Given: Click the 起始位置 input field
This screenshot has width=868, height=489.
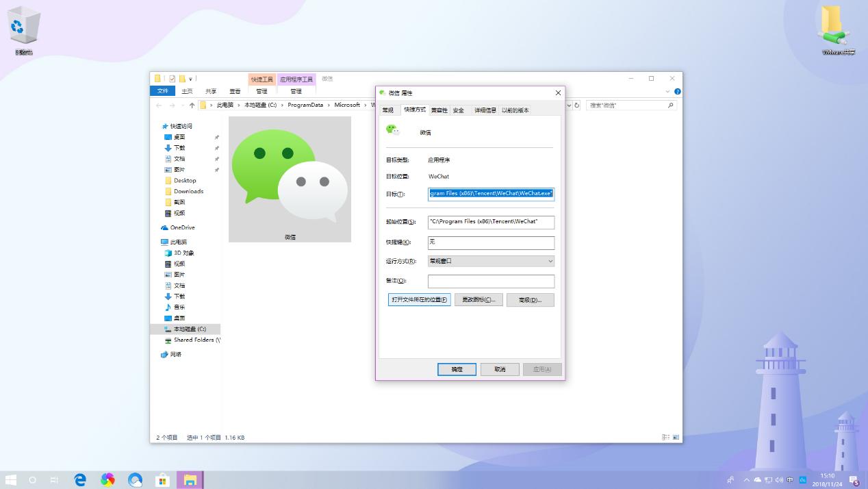Looking at the screenshot, I should [x=491, y=222].
